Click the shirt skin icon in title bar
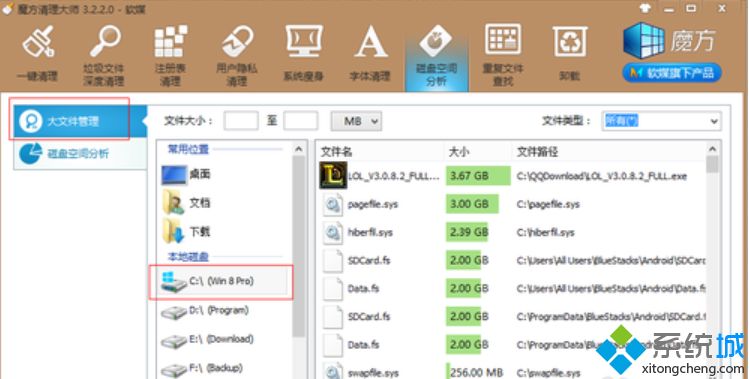749x379 pixels. tap(645, 8)
